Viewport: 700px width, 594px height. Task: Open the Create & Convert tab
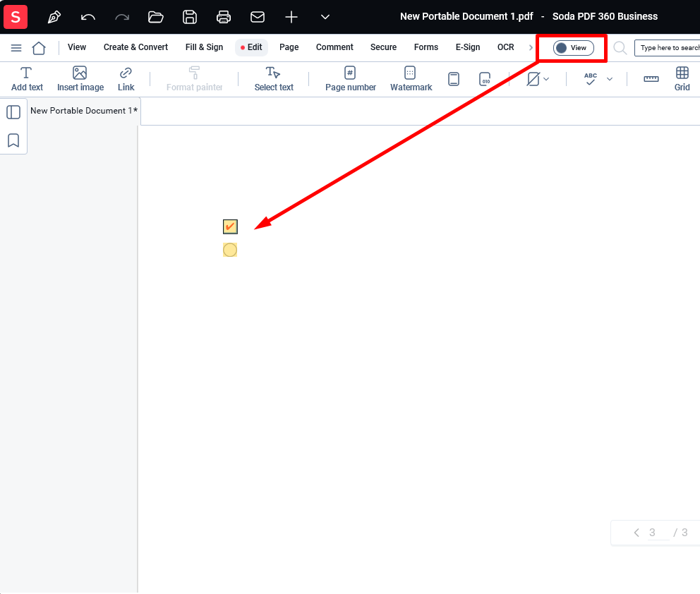[x=135, y=47]
